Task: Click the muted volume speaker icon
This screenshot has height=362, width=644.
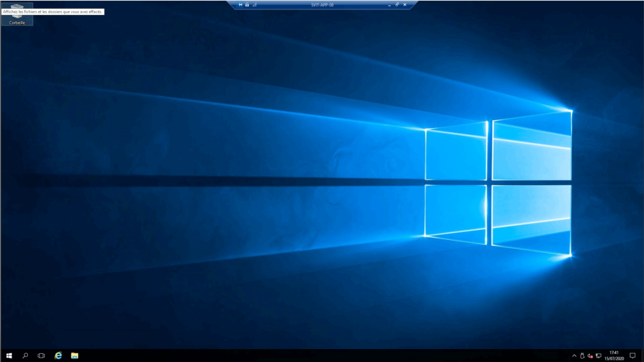Action: pyautogui.click(x=590, y=356)
